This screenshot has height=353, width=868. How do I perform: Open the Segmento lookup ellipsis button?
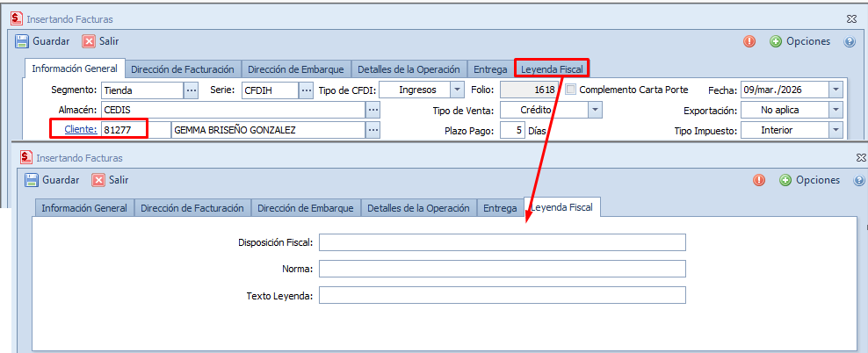tap(191, 90)
